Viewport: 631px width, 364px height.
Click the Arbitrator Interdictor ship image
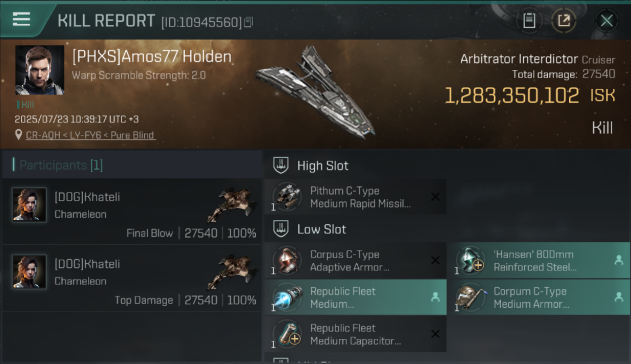click(x=315, y=91)
